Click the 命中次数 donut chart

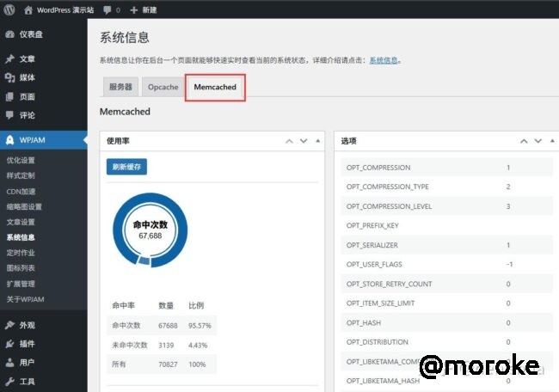(150, 230)
